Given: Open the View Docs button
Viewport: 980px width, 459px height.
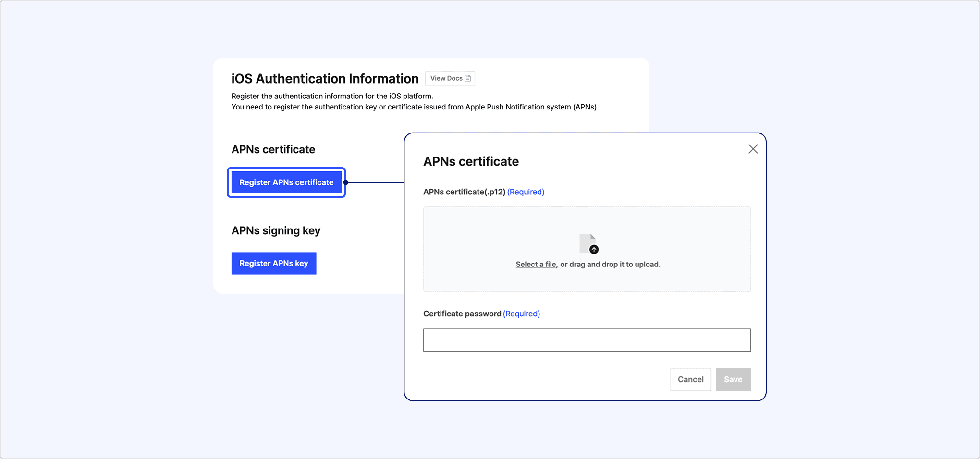Looking at the screenshot, I should [x=450, y=78].
